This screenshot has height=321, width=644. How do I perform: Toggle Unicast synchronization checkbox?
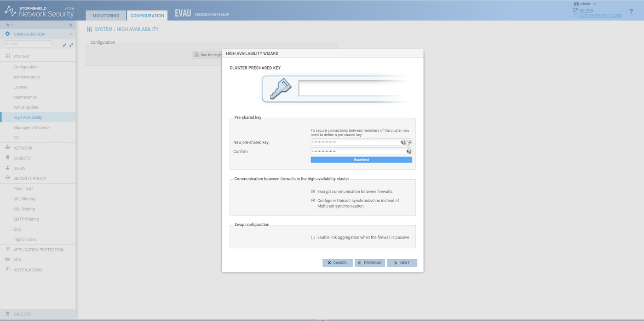313,201
